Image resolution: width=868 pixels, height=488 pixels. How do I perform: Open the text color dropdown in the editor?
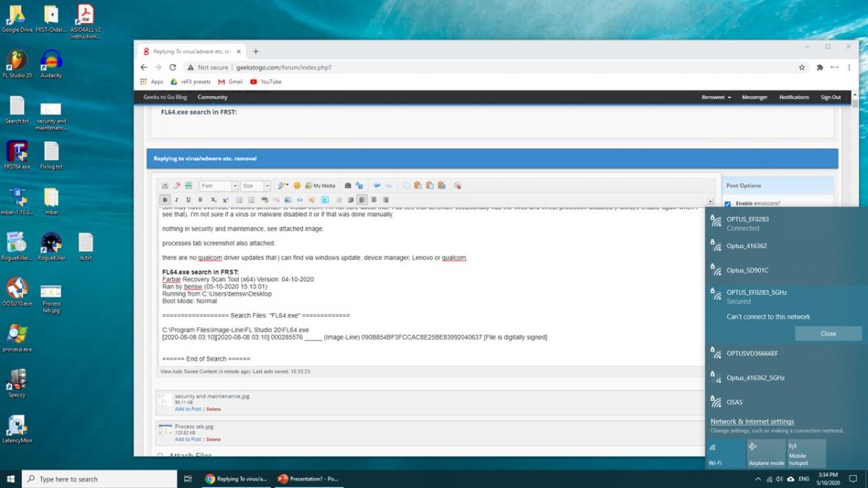[x=282, y=186]
